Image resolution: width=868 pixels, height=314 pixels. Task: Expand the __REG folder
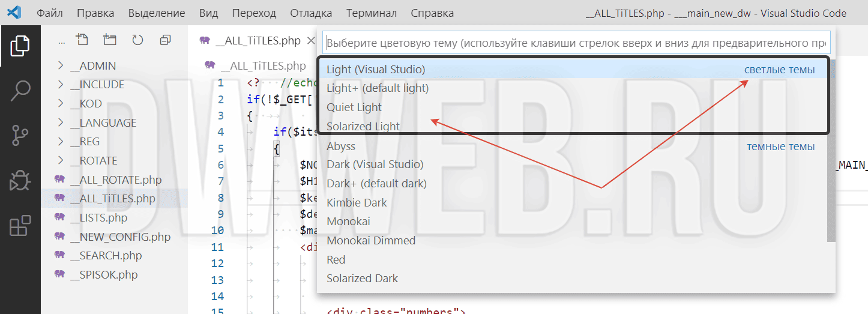pyautogui.click(x=61, y=141)
